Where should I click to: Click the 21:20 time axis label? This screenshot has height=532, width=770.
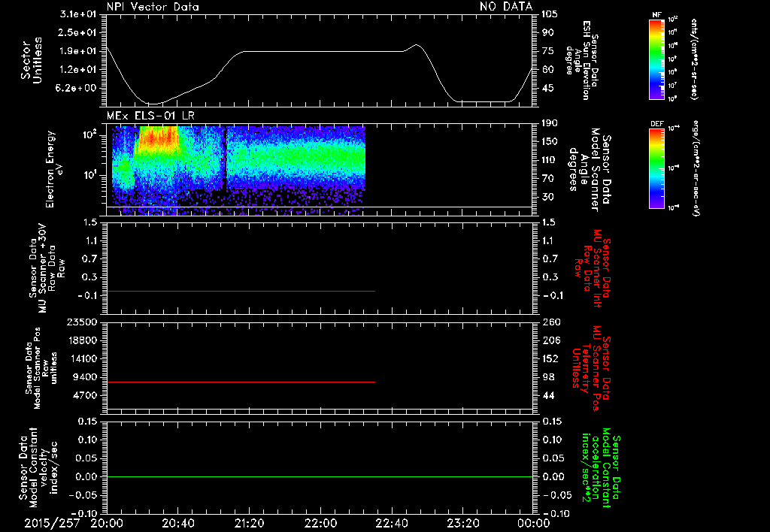pos(249,523)
